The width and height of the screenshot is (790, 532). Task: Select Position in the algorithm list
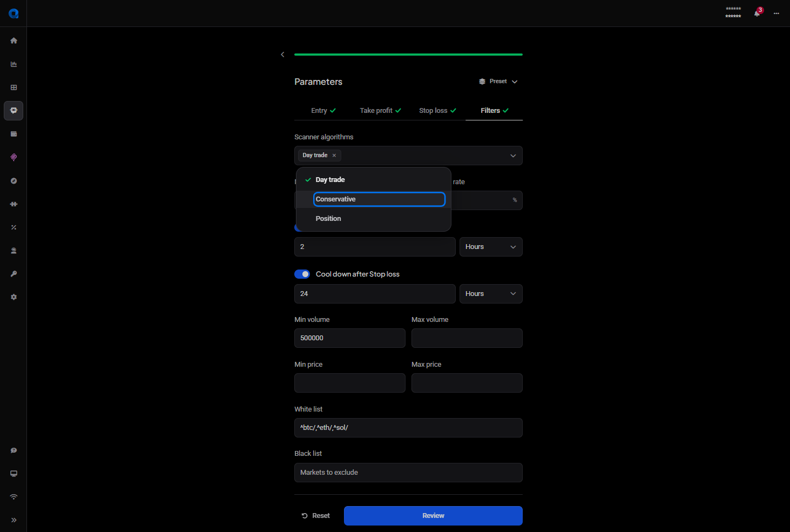click(374, 219)
